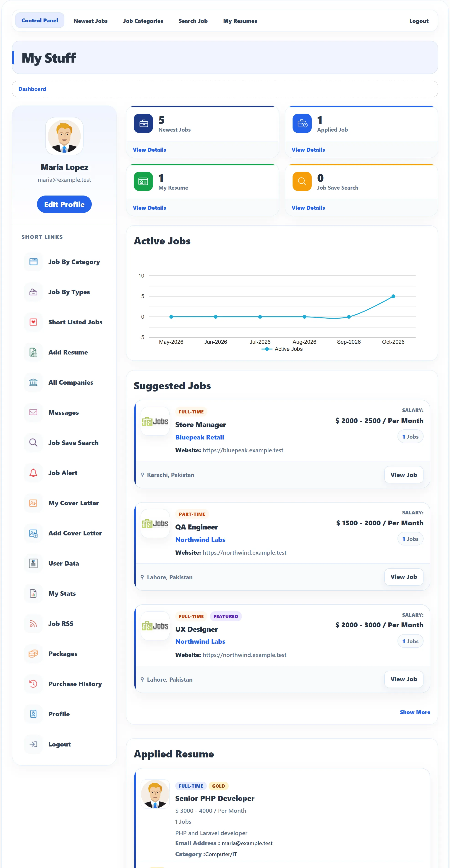Screen dimensions: 450x868
Task: Open My Resumes in top navigation
Action: (240, 21)
